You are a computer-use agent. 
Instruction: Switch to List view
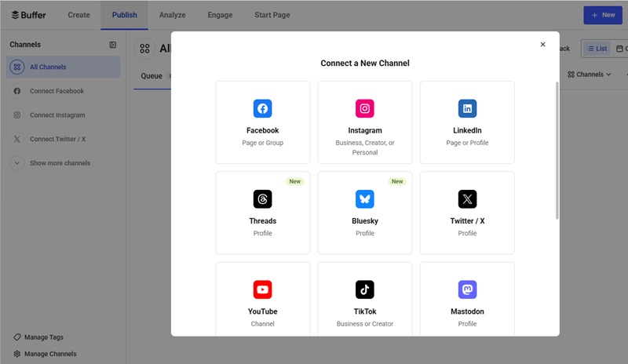point(597,49)
